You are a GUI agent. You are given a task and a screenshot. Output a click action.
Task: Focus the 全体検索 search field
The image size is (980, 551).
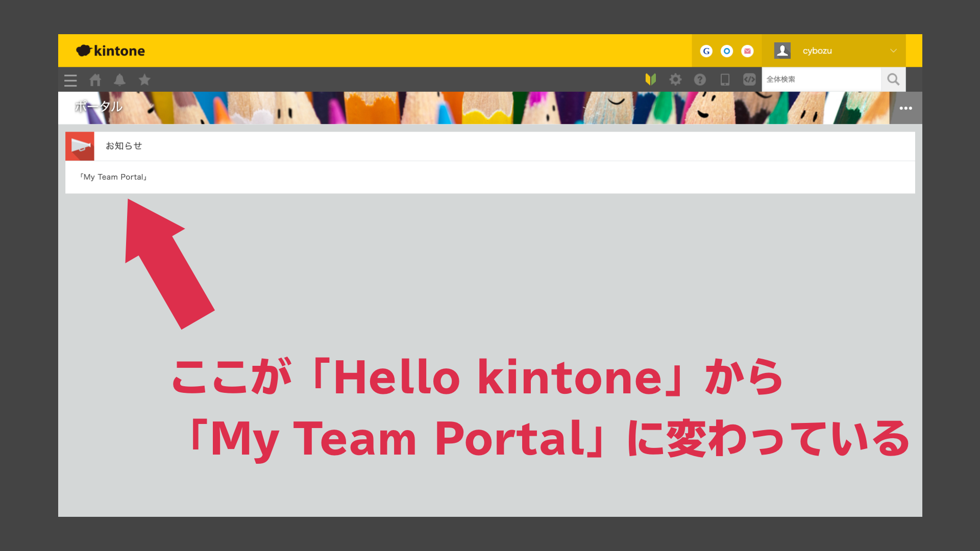[x=821, y=79]
